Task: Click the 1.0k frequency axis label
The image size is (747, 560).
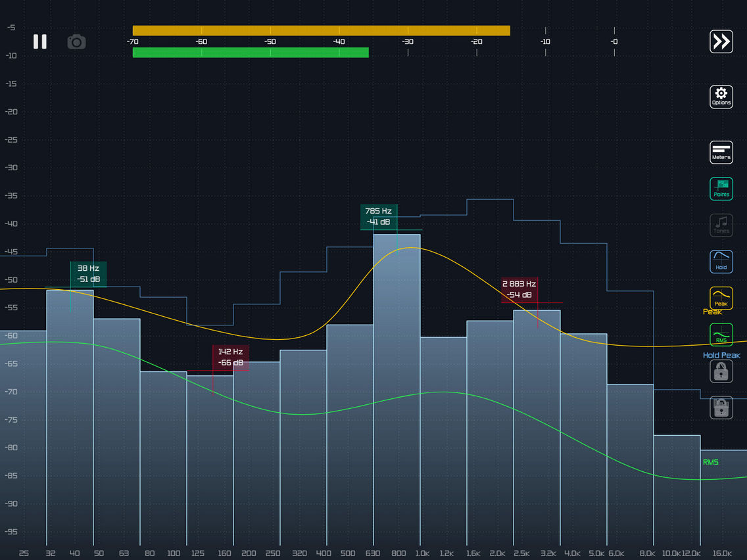Action: click(x=422, y=553)
